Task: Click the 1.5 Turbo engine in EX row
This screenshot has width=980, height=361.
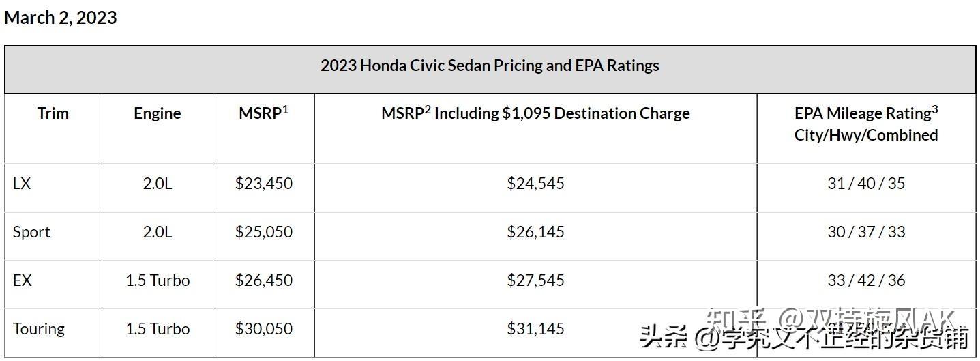Action: coord(158,280)
